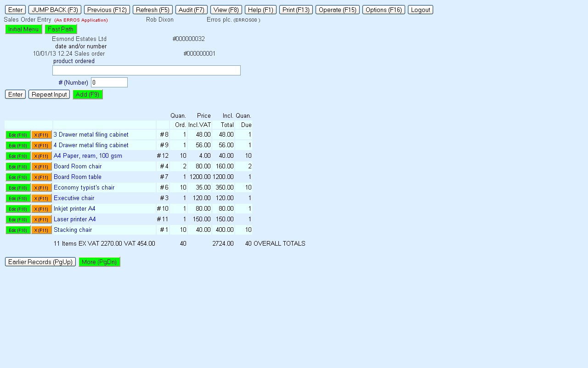Open Help (F1)
The image size is (588, 368).
[x=260, y=10]
